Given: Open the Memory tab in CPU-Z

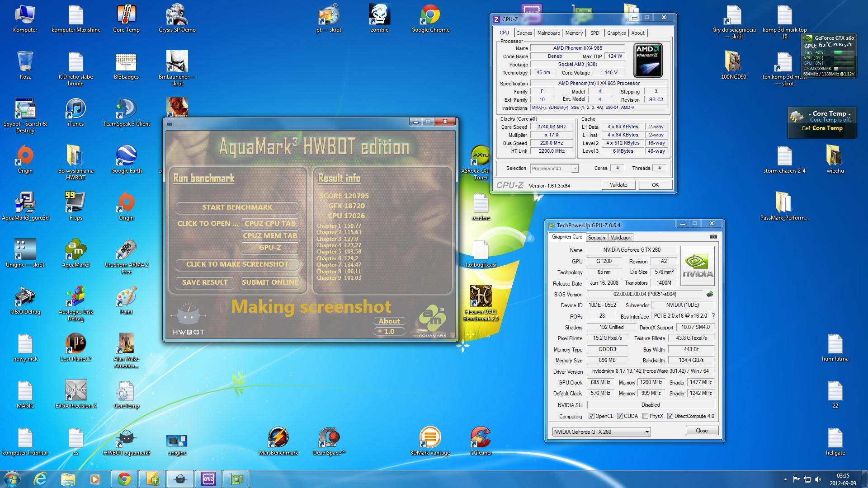Looking at the screenshot, I should 574,33.
